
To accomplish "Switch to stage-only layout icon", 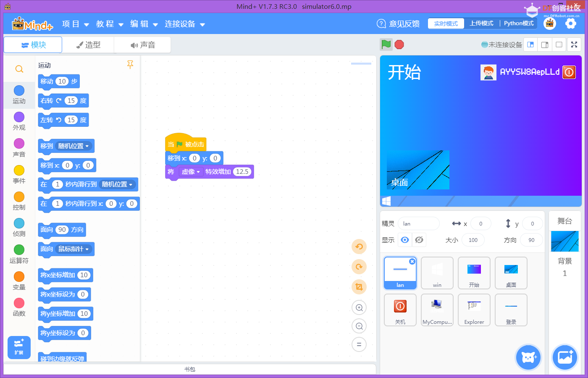I will coord(559,45).
